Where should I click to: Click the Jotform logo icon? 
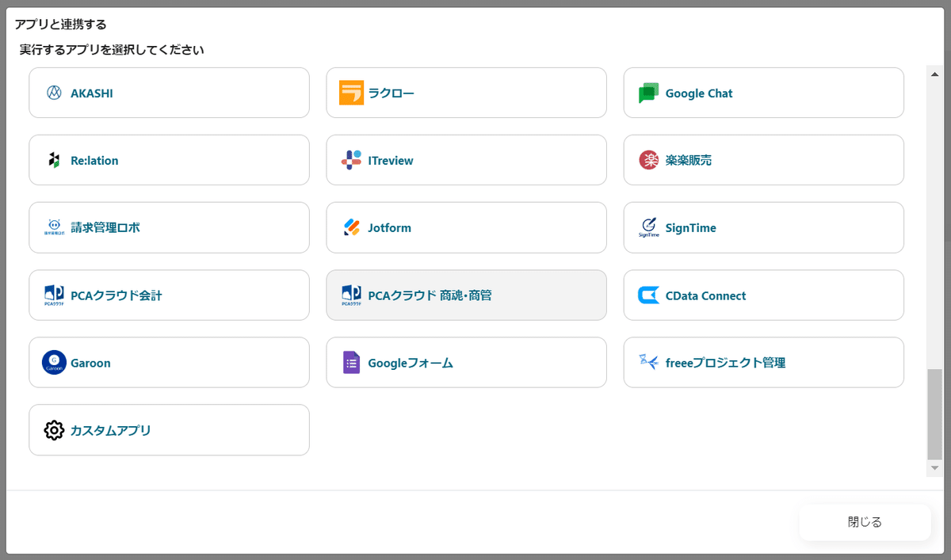351,227
